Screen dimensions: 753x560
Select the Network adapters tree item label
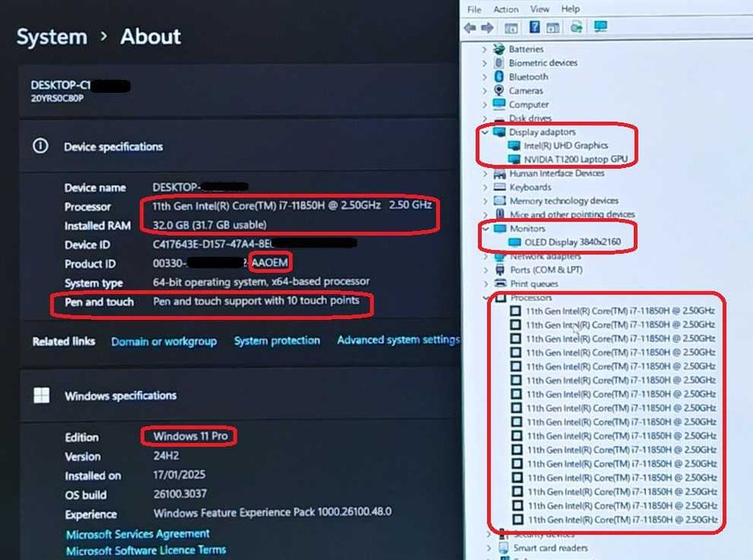point(545,256)
